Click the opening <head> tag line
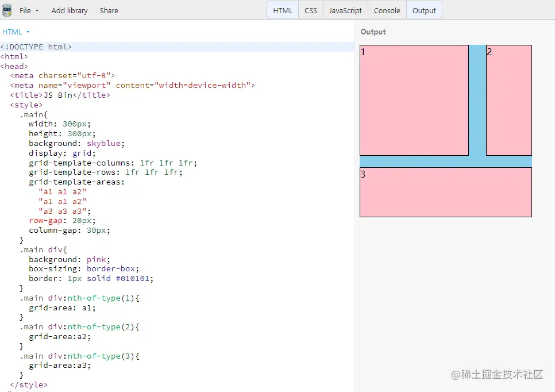Viewport: 555px width, 392px height. click(14, 66)
